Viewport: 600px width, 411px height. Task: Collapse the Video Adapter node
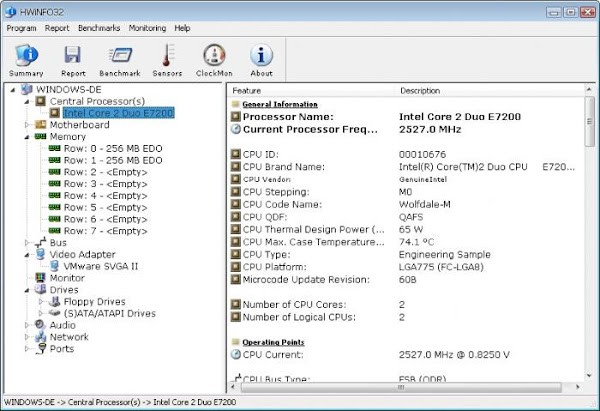[27, 255]
